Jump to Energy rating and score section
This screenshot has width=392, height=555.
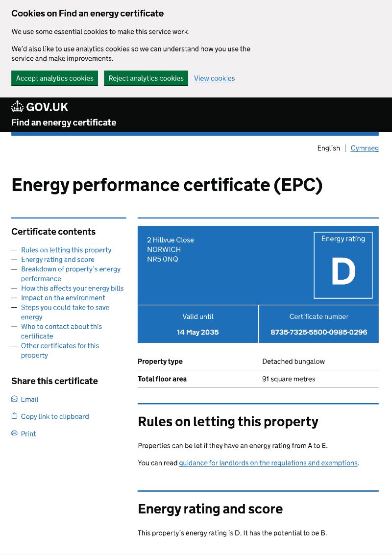coord(58,260)
